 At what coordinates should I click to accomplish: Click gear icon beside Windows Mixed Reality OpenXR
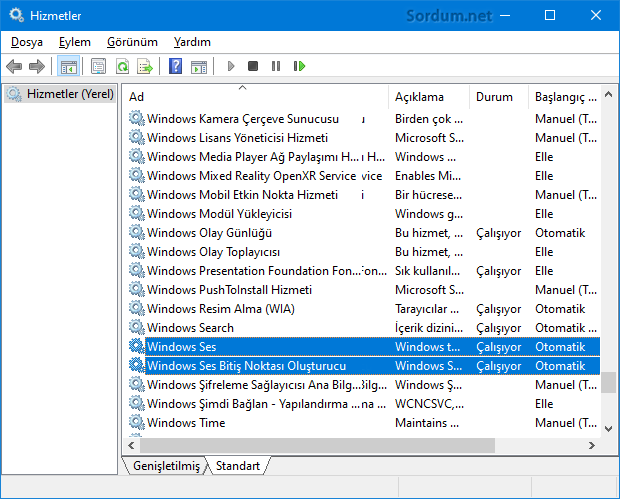tap(137, 175)
